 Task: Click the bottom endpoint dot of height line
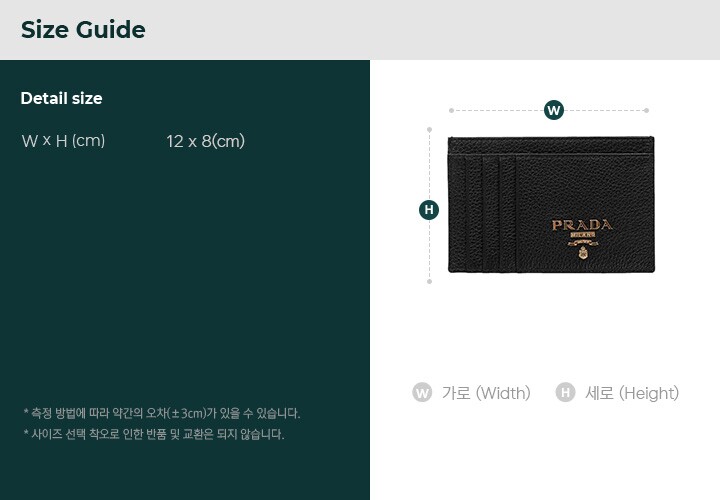(x=429, y=281)
